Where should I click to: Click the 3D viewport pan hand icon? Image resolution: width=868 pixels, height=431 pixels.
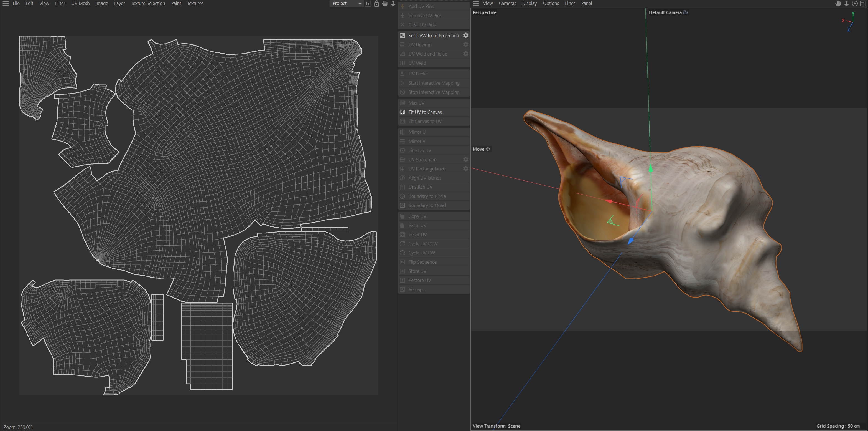pyautogui.click(x=838, y=3)
